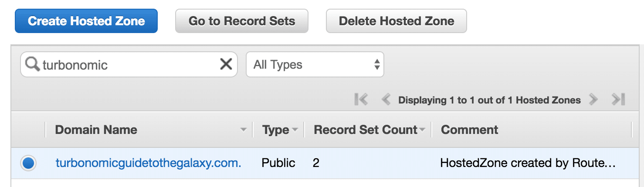This screenshot has width=644, height=187.
Task: Go to next page of results
Action: (593, 100)
